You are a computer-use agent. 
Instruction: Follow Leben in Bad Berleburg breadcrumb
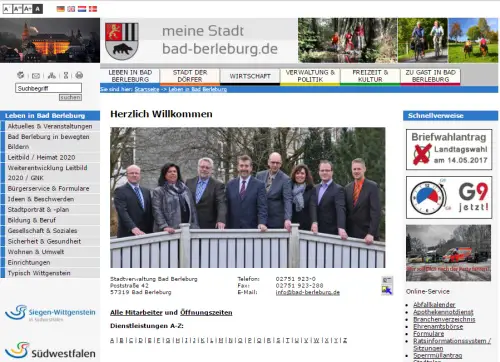click(198, 89)
